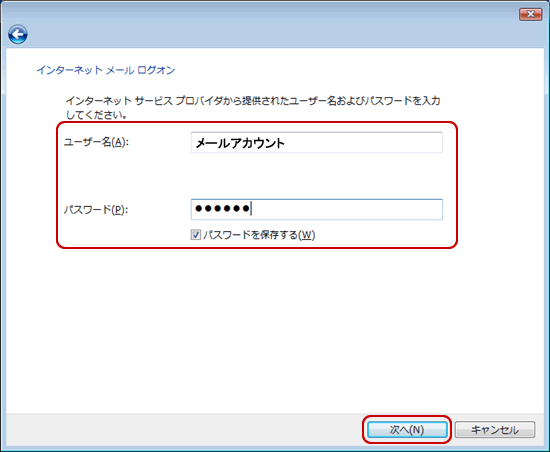This screenshot has height=452, width=550.
Task: Focus the パスワード input field
Action: click(317, 209)
